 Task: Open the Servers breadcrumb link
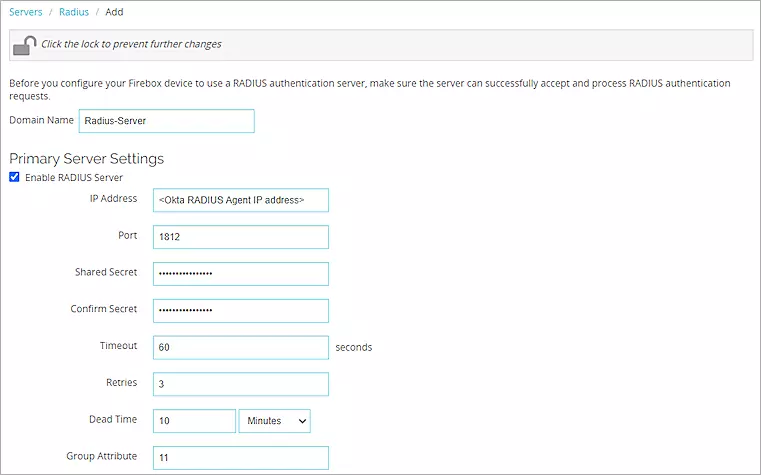click(x=26, y=12)
